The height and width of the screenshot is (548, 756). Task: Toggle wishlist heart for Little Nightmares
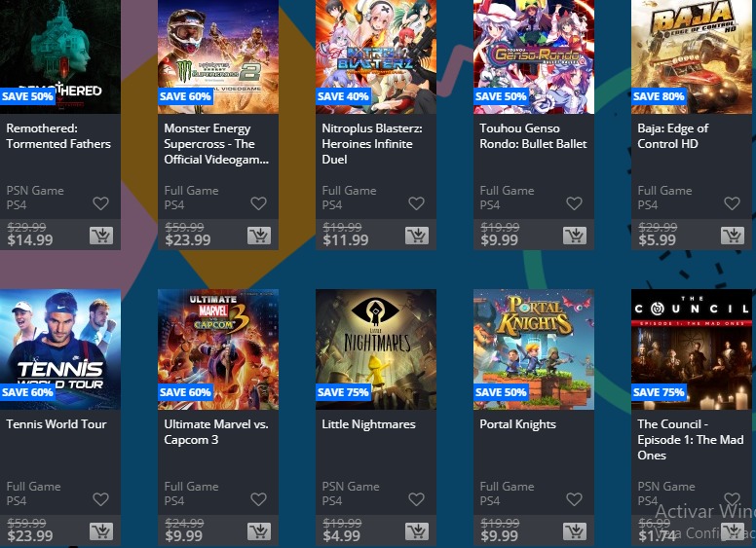tap(417, 499)
